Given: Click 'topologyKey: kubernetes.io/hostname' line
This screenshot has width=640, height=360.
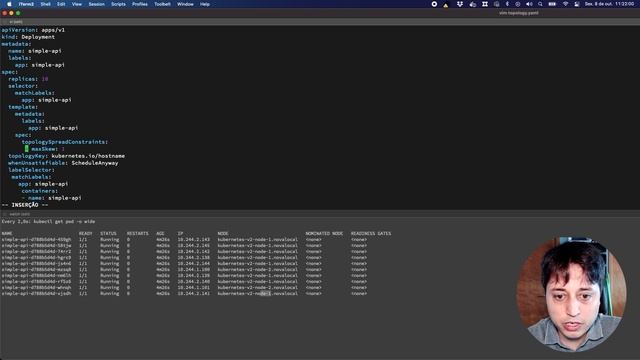Looking at the screenshot, I should 67,156.
